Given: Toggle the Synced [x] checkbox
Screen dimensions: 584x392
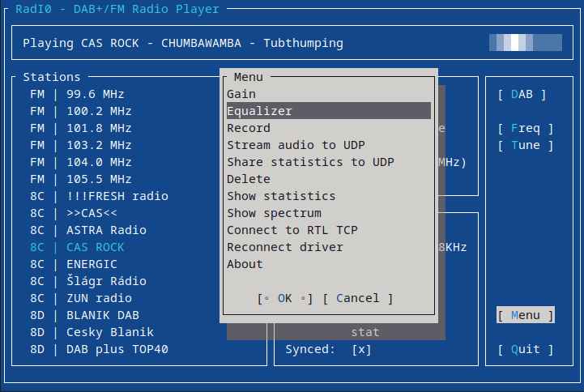Looking at the screenshot, I should point(361,350).
